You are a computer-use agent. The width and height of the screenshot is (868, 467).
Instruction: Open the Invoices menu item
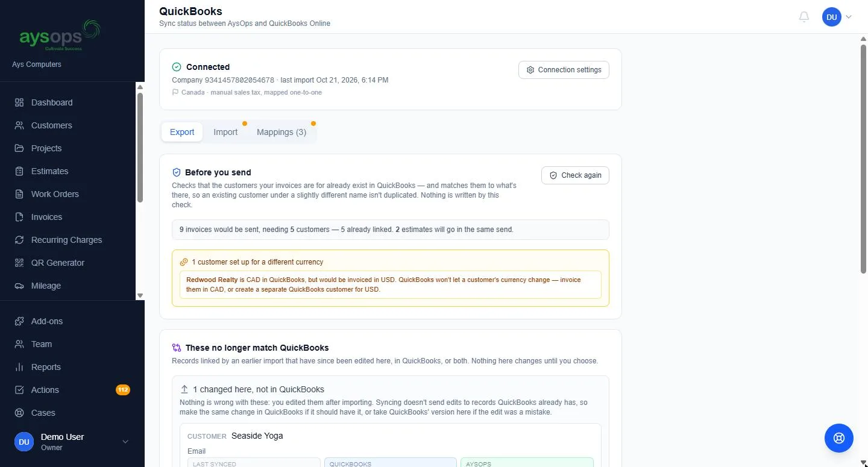point(68,217)
